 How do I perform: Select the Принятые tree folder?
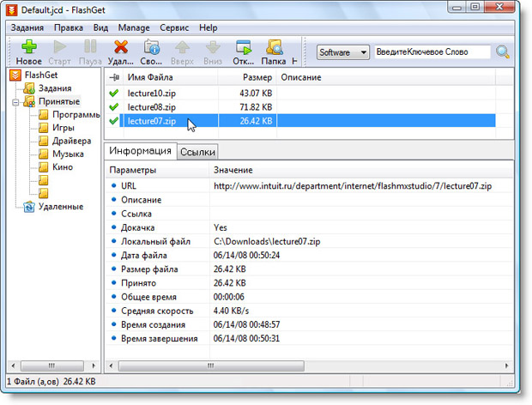point(59,101)
